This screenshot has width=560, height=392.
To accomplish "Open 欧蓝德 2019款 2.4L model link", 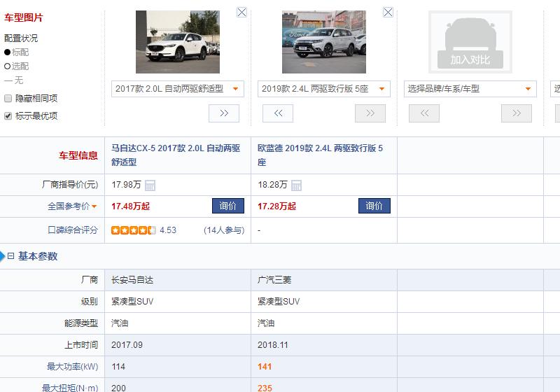I will click(x=320, y=155).
